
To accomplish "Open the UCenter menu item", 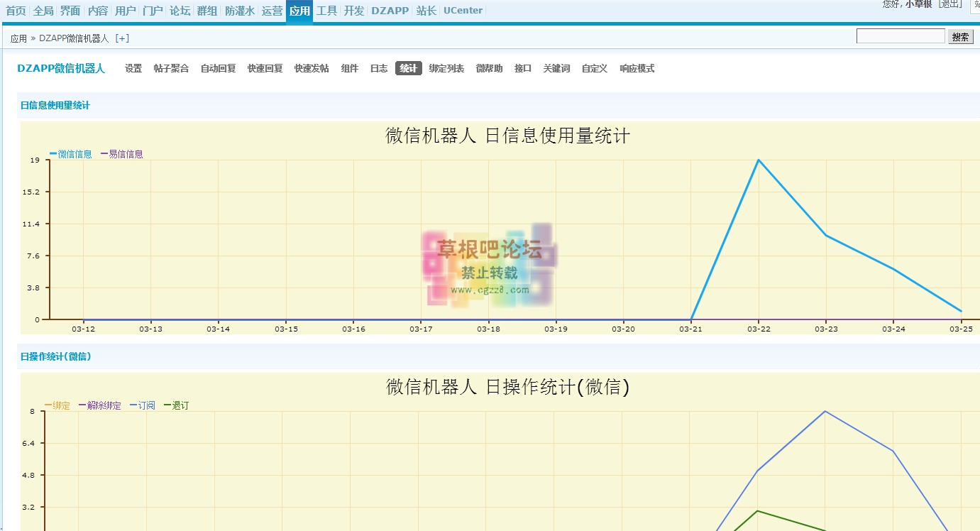I will tap(463, 11).
